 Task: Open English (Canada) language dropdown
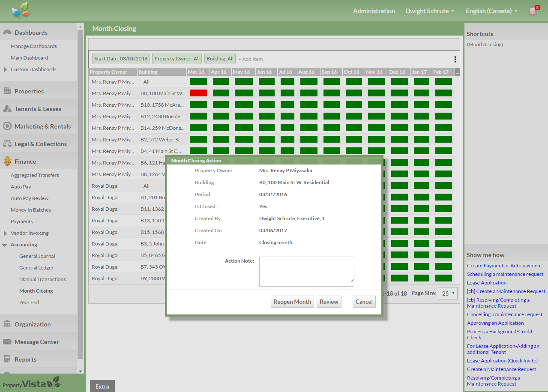click(491, 11)
